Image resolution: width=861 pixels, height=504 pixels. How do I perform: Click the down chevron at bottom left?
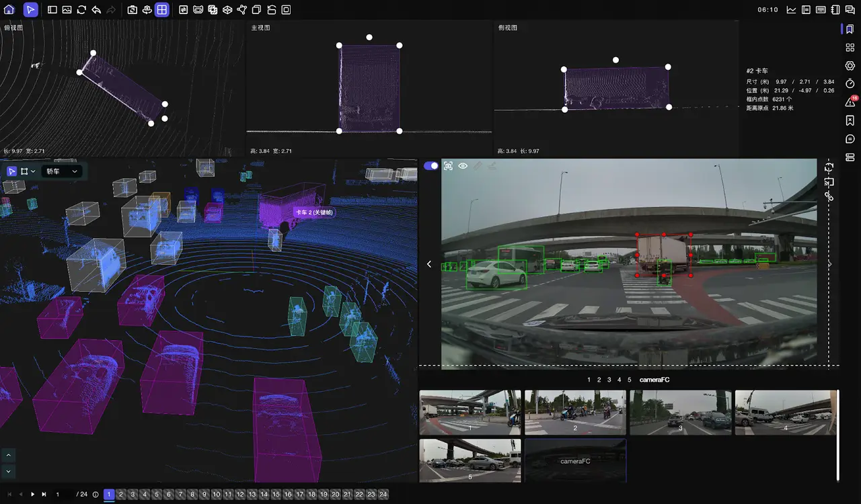(9, 471)
